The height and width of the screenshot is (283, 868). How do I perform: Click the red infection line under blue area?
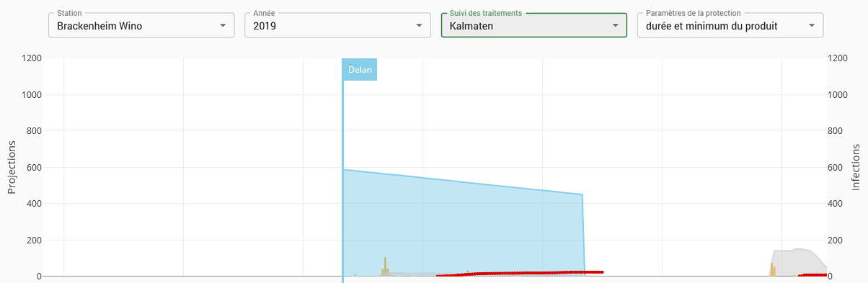pyautogui.click(x=519, y=273)
